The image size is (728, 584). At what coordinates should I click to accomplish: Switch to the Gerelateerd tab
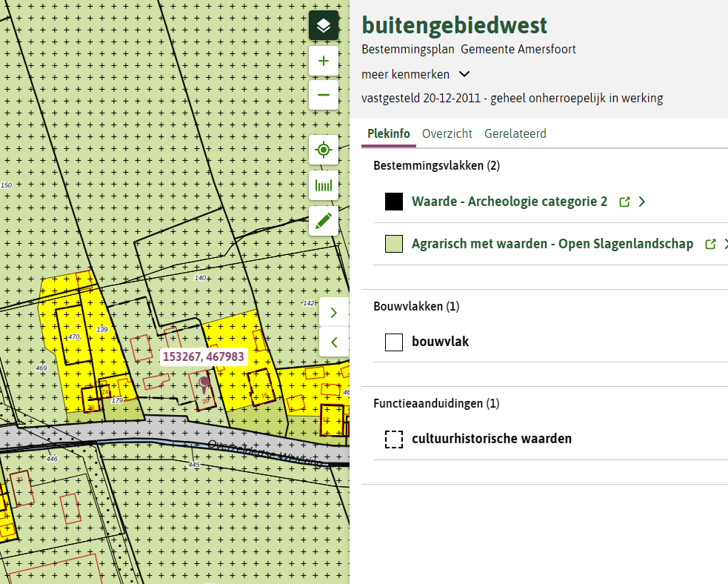tap(515, 134)
